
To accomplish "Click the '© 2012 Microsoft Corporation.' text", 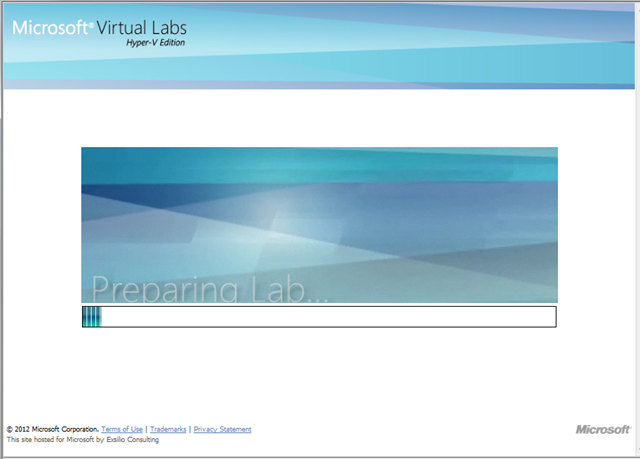I will [x=53, y=429].
